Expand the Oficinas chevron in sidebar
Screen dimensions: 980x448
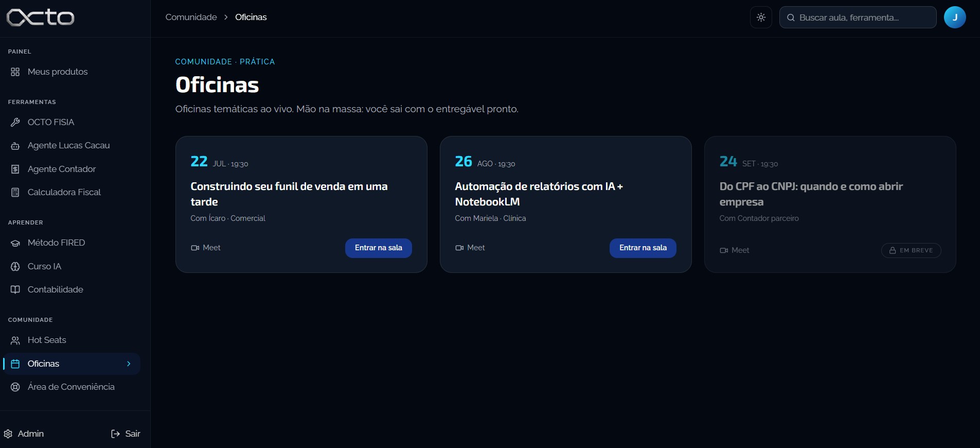[x=129, y=364]
